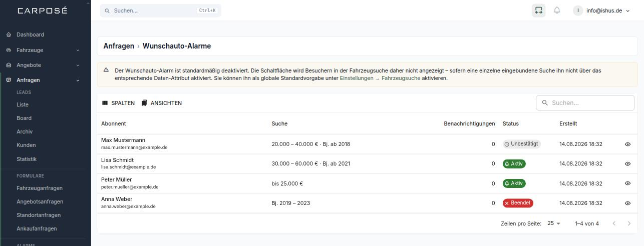Sort by the Suche column header

(x=279, y=123)
